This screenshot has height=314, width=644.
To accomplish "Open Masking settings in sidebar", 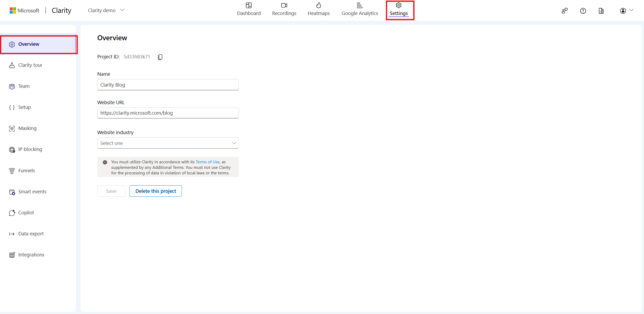I will point(27,128).
